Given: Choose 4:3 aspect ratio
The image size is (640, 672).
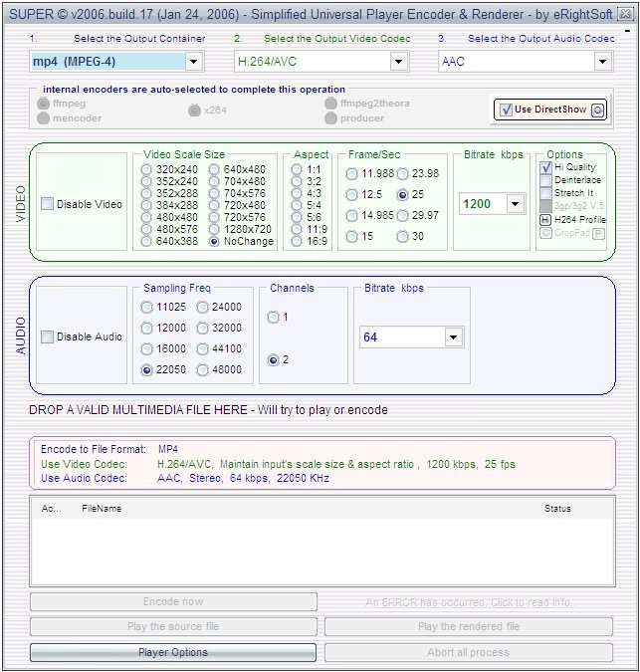Looking at the screenshot, I should 297,193.
